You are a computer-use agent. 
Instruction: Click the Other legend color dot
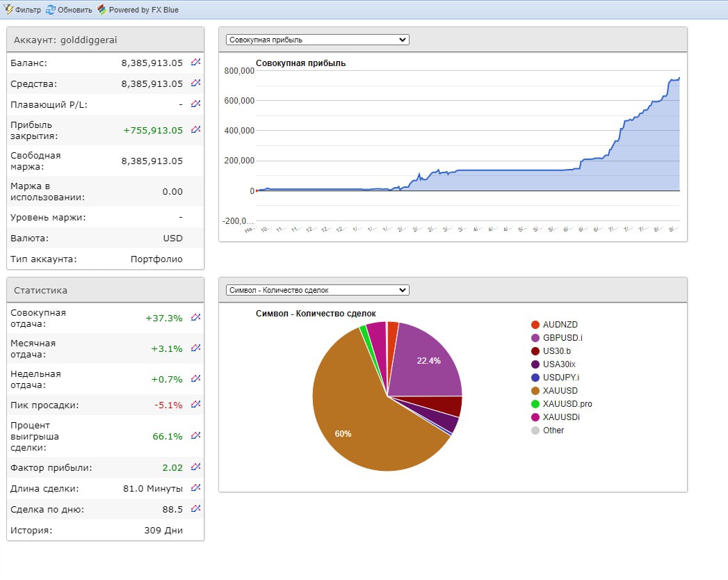(535, 430)
